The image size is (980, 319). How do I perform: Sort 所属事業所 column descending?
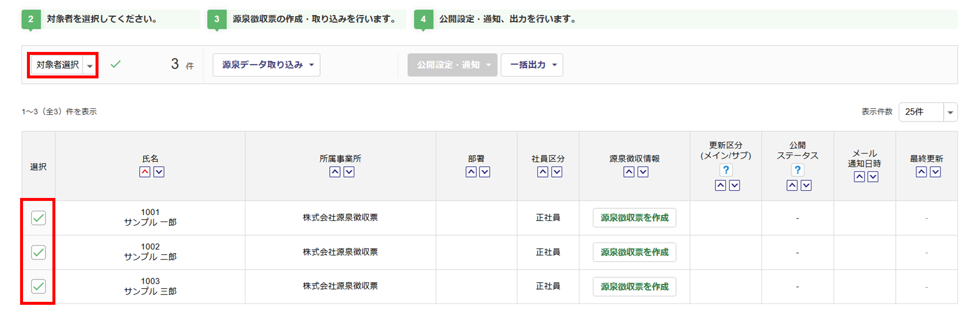pos(349,172)
